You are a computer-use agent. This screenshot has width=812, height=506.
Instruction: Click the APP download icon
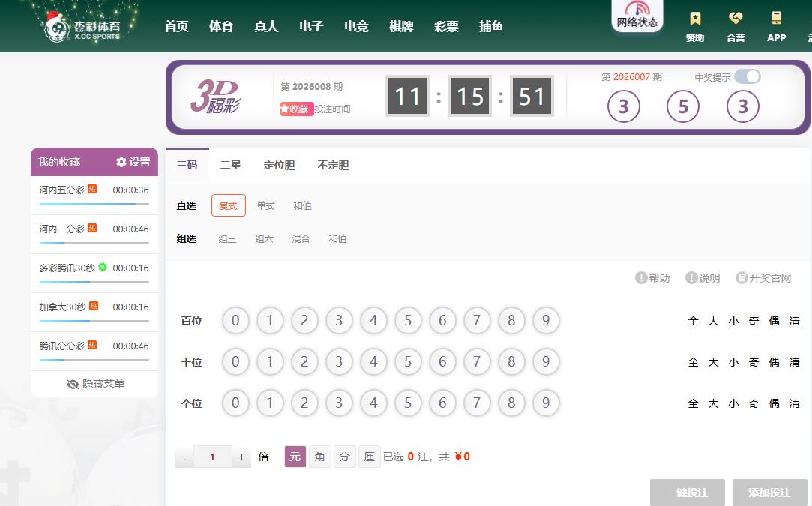coord(776,19)
